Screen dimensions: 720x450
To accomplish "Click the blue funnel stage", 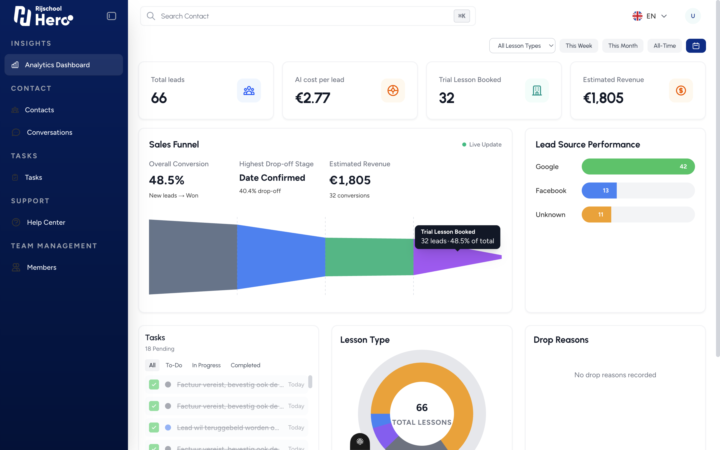I will click(281, 257).
